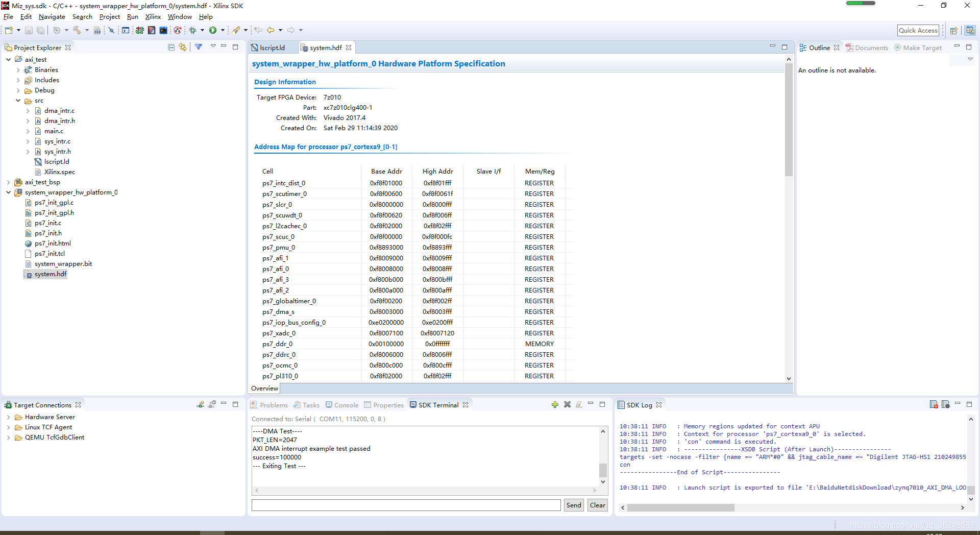
Task: Click the ps7_ddr_0 cell in address map
Action: tap(277, 344)
